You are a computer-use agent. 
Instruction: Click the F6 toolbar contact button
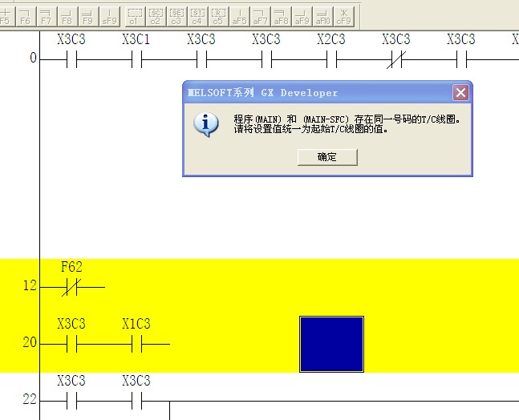[x=26, y=15]
